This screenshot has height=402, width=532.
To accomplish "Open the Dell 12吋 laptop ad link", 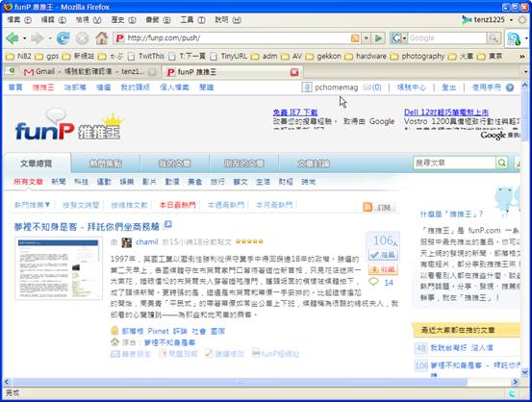I will 446,112.
